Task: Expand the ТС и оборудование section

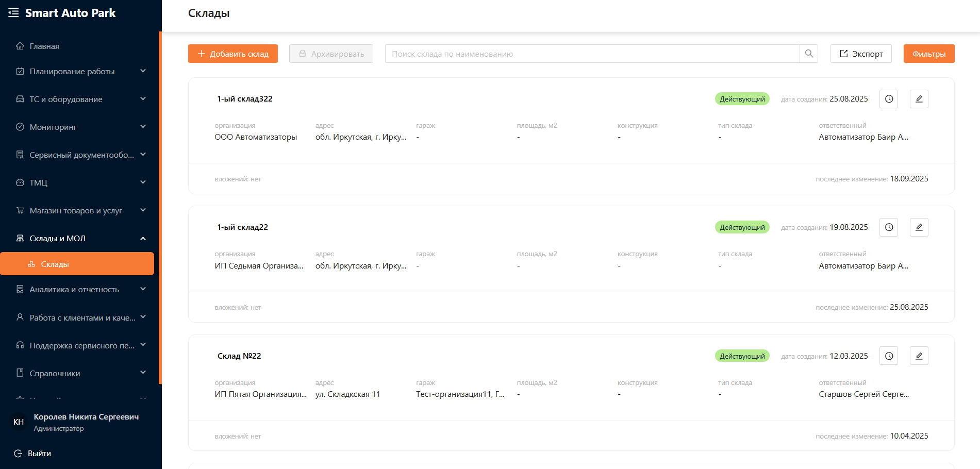Action: click(80, 99)
